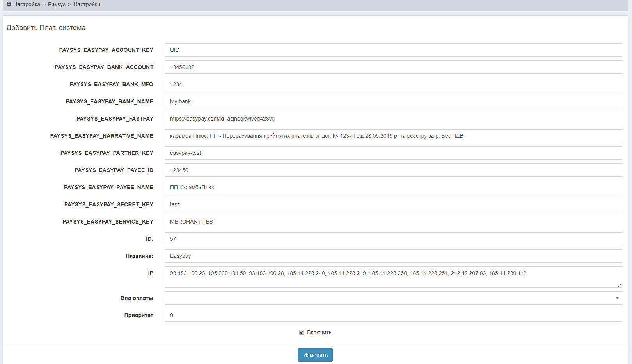Click the Добавить Плат. система heading
Screen dimensions: 632x364
click(46, 28)
